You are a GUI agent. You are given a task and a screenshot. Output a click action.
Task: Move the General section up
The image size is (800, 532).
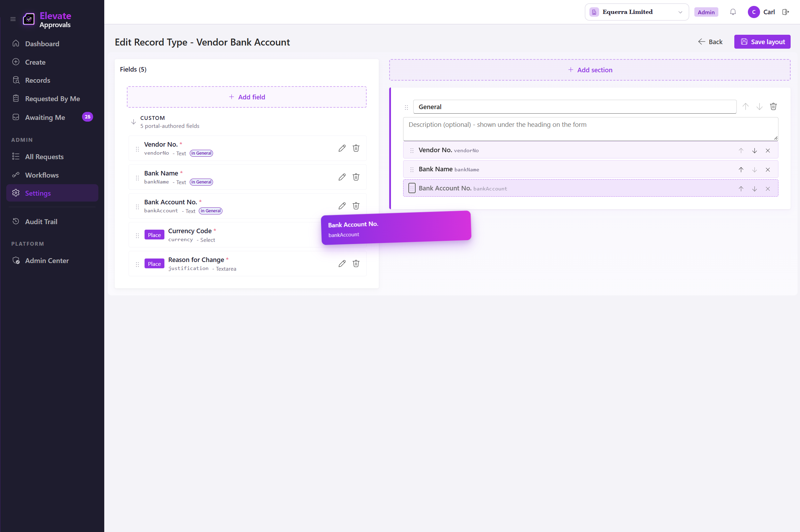tap(745, 107)
